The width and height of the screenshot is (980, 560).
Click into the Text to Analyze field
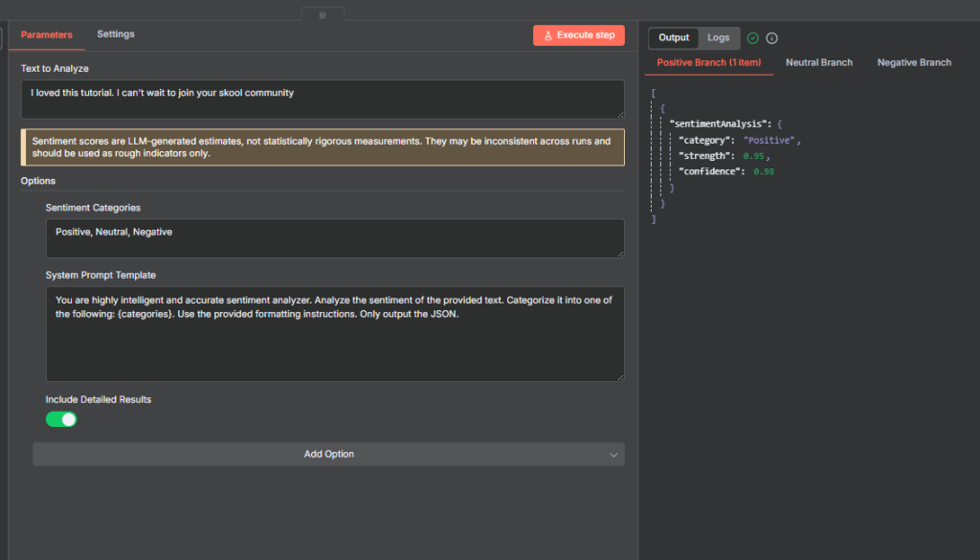click(x=322, y=99)
